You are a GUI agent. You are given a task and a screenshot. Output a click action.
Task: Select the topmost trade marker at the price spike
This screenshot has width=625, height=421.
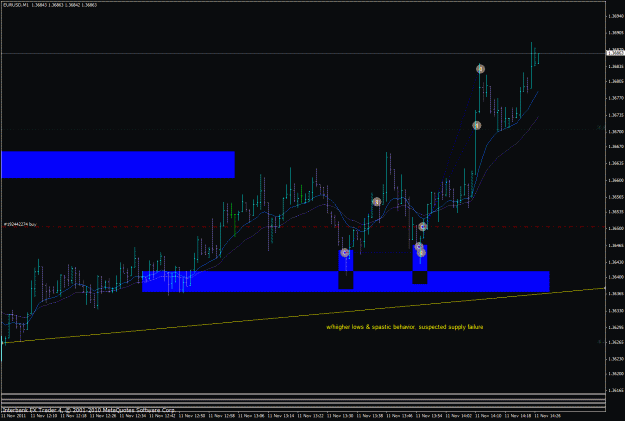(480, 69)
